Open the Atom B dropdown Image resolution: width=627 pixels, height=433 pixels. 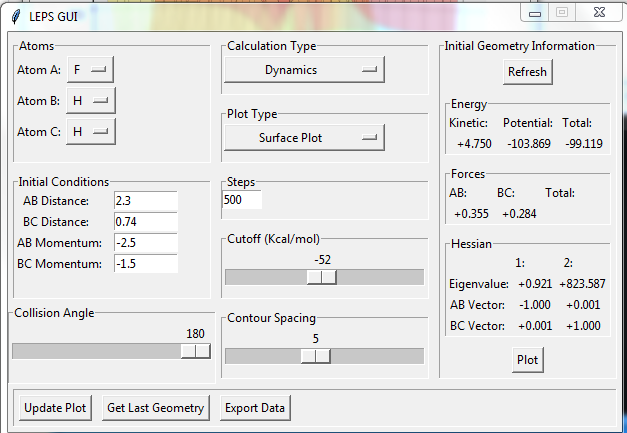coord(91,101)
